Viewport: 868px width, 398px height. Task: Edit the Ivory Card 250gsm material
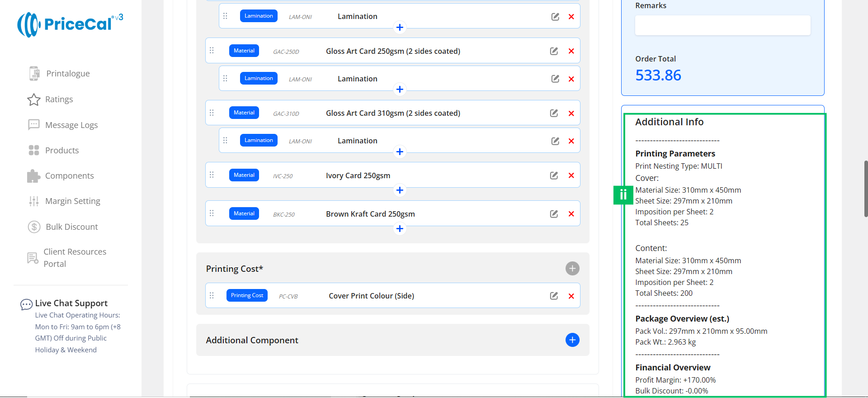554,175
